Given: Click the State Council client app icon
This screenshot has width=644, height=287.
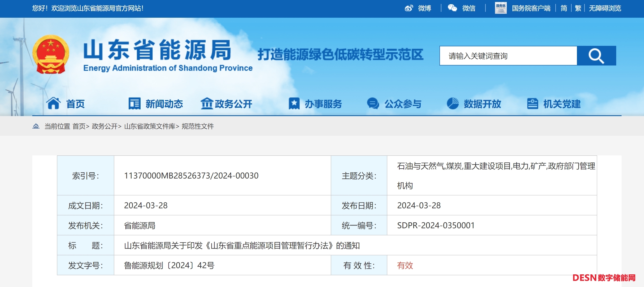Looking at the screenshot, I should (501, 8).
